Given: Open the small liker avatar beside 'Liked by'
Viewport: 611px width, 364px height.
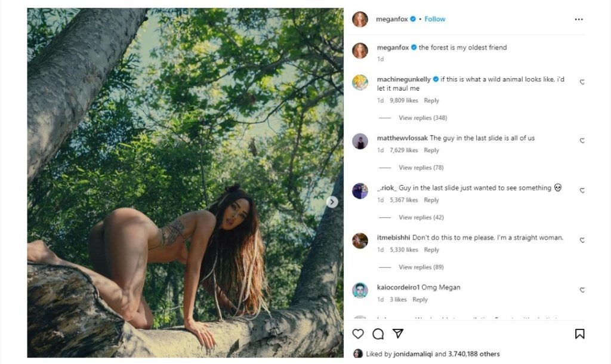Looking at the screenshot, I should [358, 353].
